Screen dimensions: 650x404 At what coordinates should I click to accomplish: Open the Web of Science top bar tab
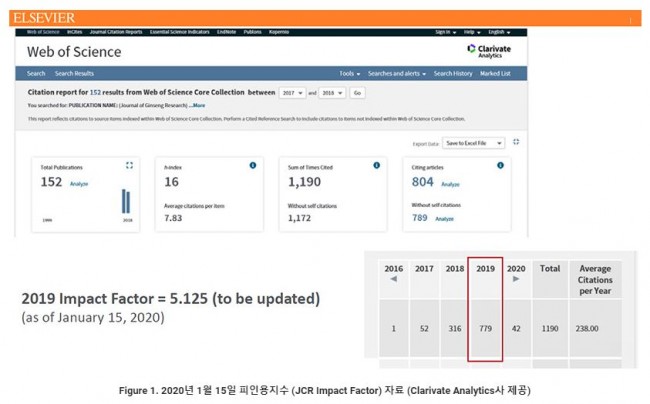click(x=43, y=32)
